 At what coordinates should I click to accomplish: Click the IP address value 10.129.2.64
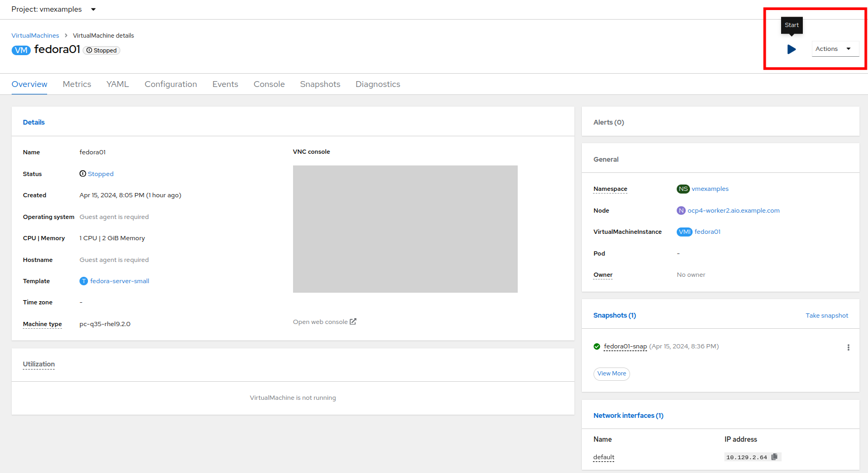pos(747,457)
